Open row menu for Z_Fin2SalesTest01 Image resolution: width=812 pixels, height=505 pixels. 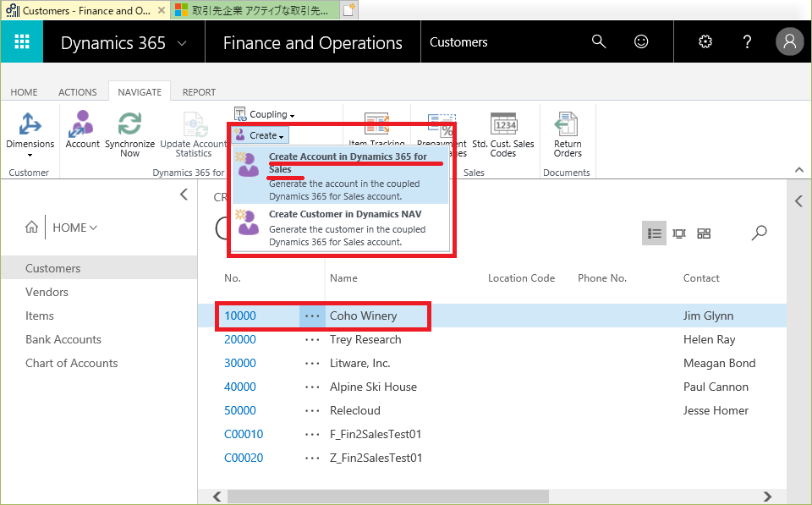312,458
